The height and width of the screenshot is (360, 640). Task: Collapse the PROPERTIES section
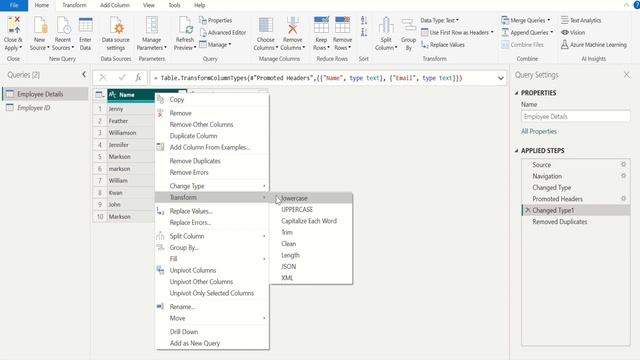pos(516,93)
